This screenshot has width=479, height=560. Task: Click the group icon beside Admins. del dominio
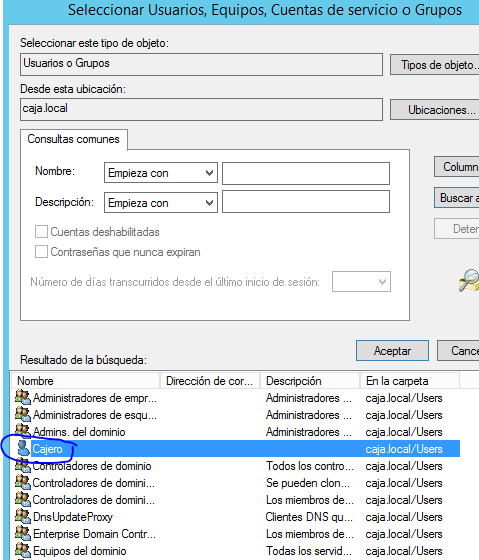(x=23, y=431)
